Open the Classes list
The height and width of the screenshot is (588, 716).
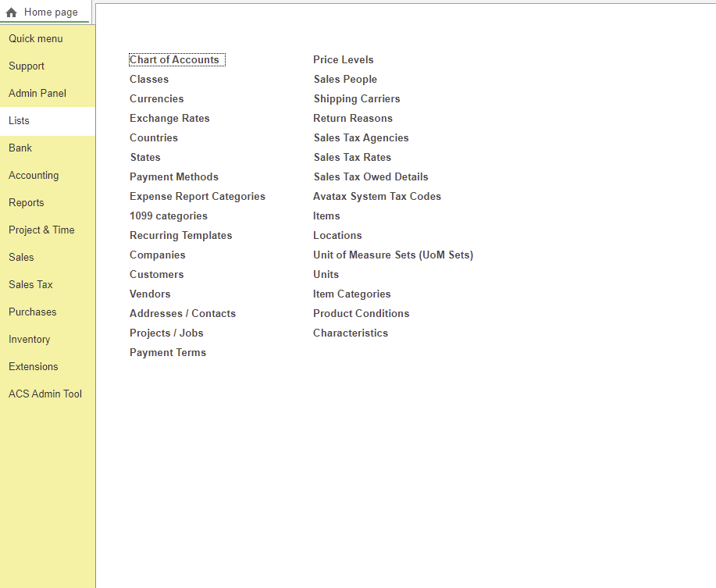[x=149, y=80]
